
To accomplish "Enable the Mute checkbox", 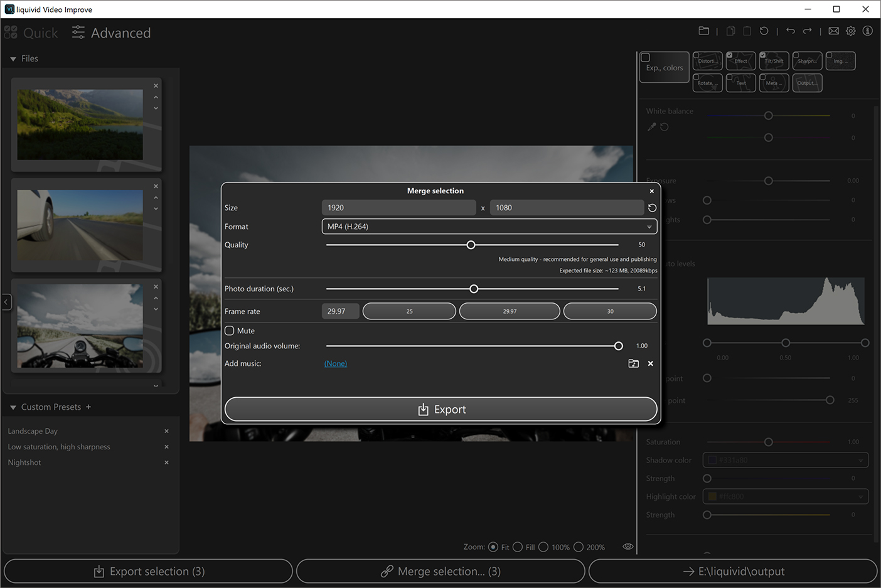I will pyautogui.click(x=229, y=331).
